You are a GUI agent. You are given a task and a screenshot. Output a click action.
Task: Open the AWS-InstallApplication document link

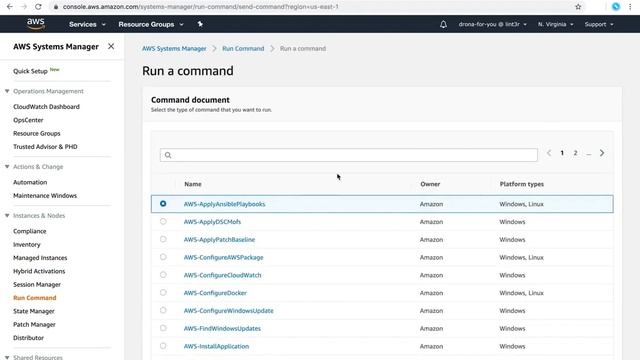pos(216,346)
